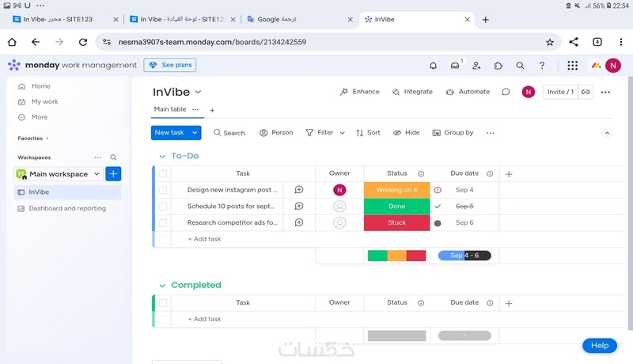Click the monday products switcher logo
The image size is (633, 364).
tap(597, 66)
